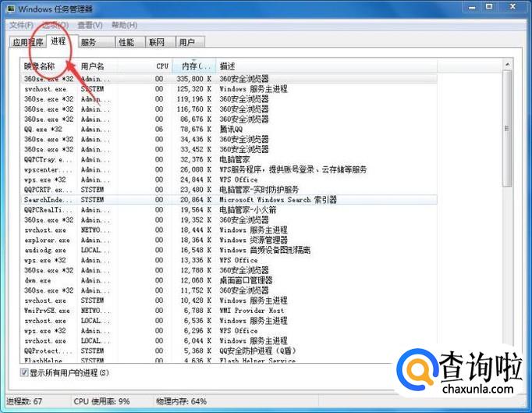This screenshot has width=532, height=413.
Task: Select the wpscenter... process row
Action: (229, 169)
